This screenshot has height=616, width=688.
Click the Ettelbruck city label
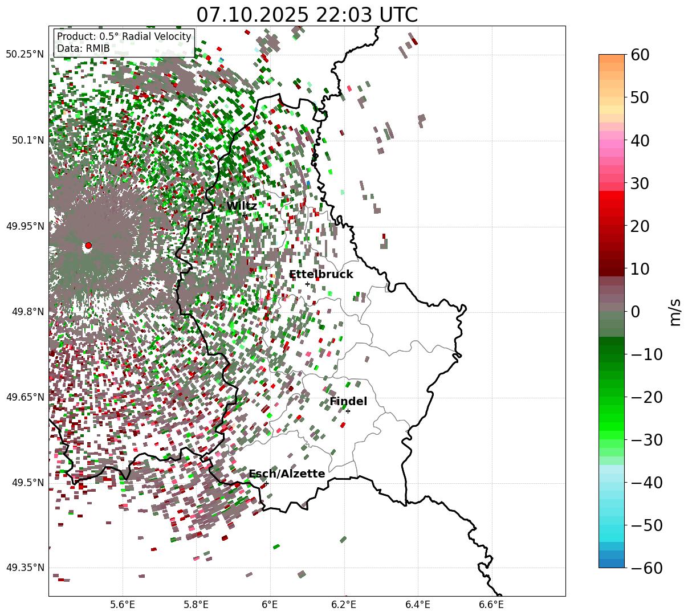pos(321,275)
